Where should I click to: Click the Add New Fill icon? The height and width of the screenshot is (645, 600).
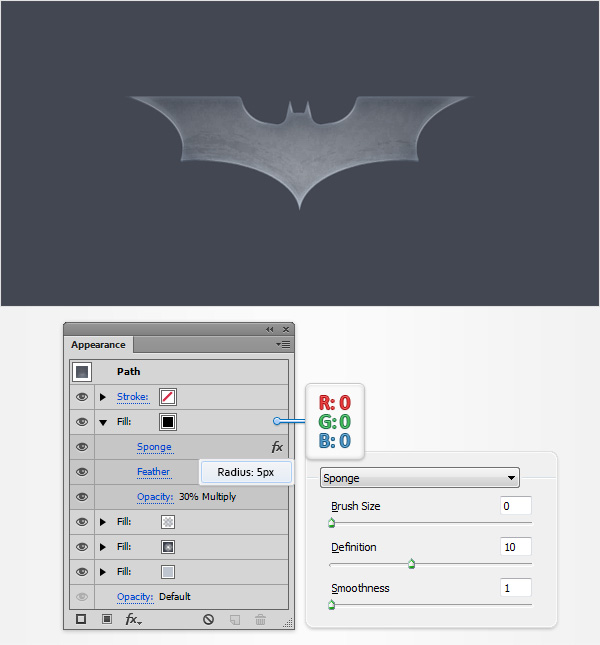[x=107, y=619]
